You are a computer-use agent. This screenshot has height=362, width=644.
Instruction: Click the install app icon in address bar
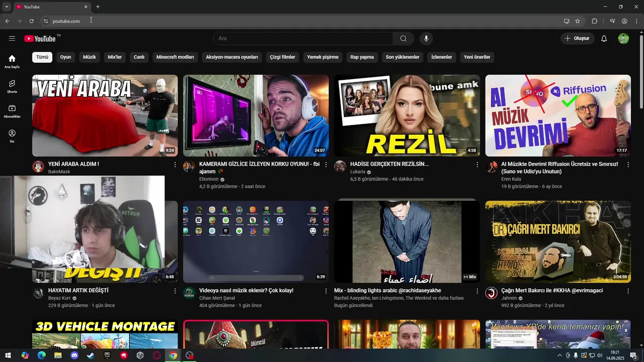[567, 21]
